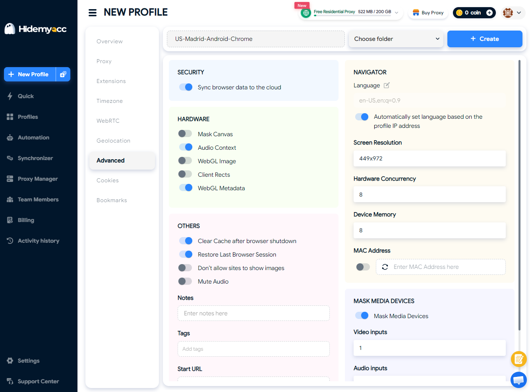This screenshot has width=532, height=392.
Task: Open the yellow notes floating icon
Action: pyautogui.click(x=518, y=359)
